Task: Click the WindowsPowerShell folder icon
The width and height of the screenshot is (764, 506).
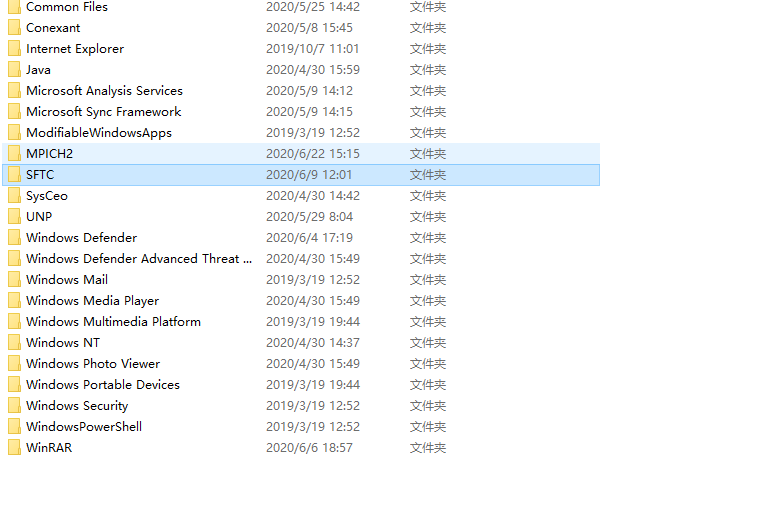Action: (x=15, y=426)
